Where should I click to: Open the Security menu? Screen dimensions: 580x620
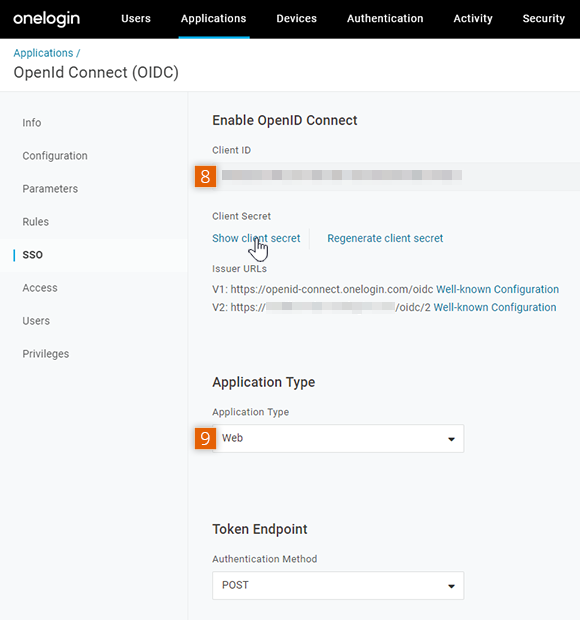[544, 19]
